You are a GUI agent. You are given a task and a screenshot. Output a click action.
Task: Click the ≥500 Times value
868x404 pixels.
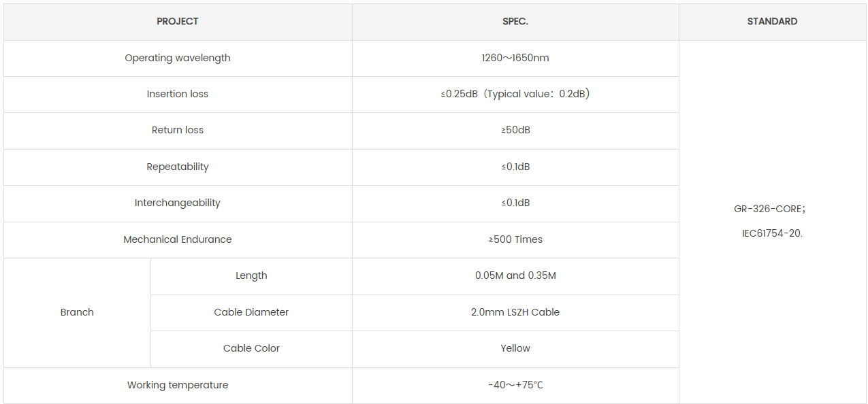(x=515, y=240)
